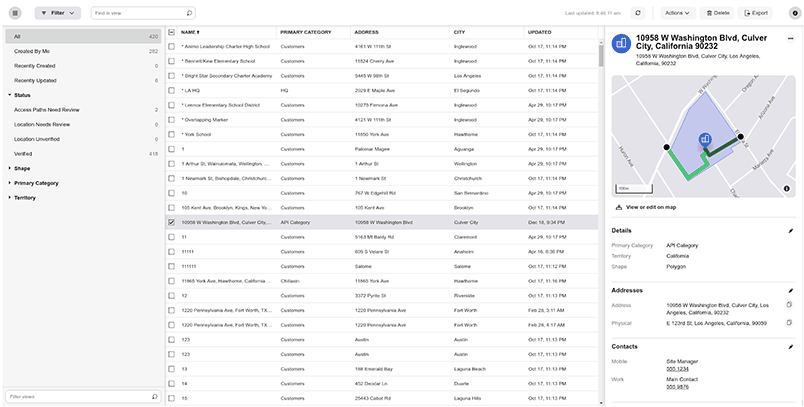804x407 pixels.
Task: Select Location Needs Review filter
Action: tap(83, 125)
